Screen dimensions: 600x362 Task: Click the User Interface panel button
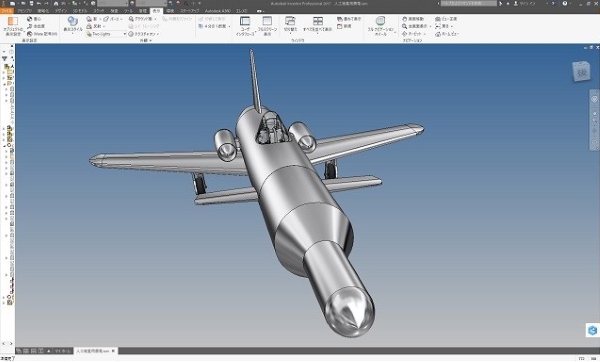coord(245,26)
